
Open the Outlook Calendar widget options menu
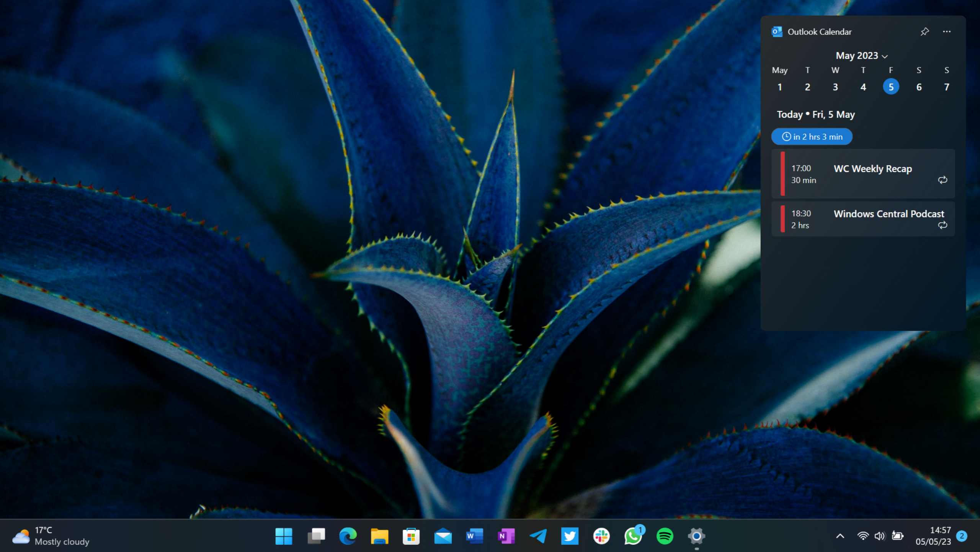pos(947,31)
